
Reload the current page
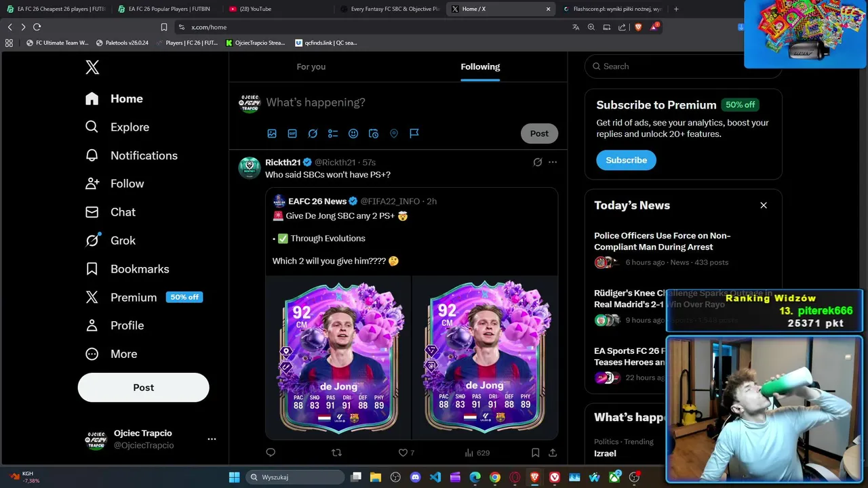37,27
